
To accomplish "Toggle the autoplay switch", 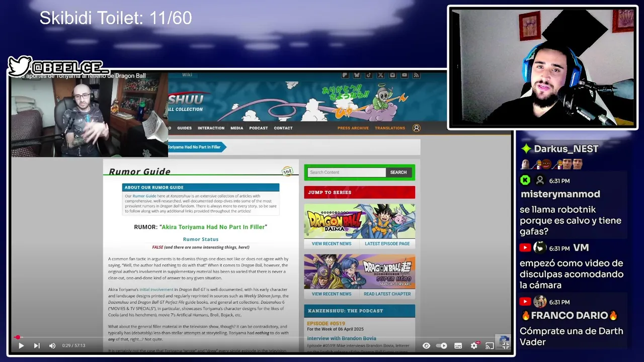I will [x=441, y=346].
